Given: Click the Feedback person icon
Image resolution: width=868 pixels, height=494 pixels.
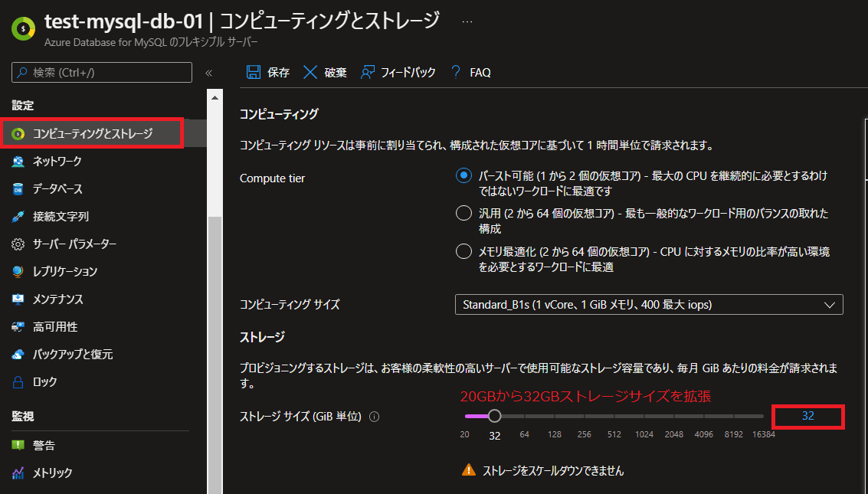Looking at the screenshot, I should pos(368,73).
